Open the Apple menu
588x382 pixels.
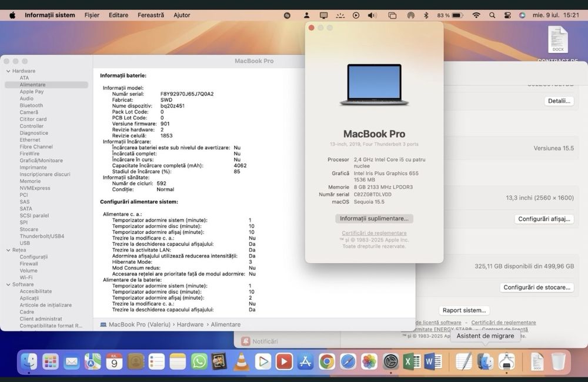12,15
